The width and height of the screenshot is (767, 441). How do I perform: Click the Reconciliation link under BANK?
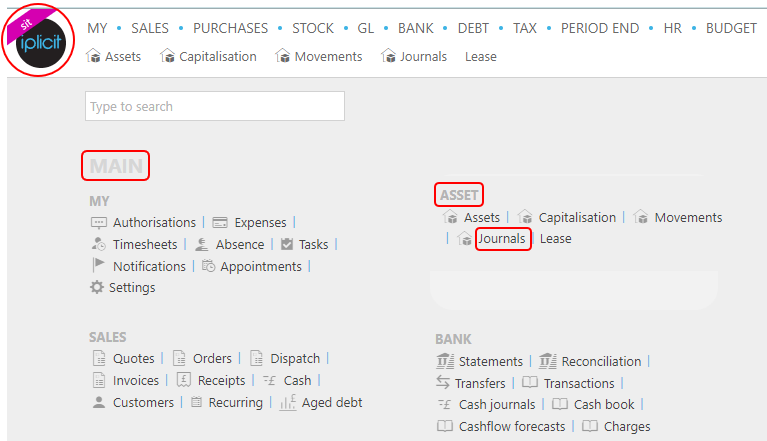601,362
